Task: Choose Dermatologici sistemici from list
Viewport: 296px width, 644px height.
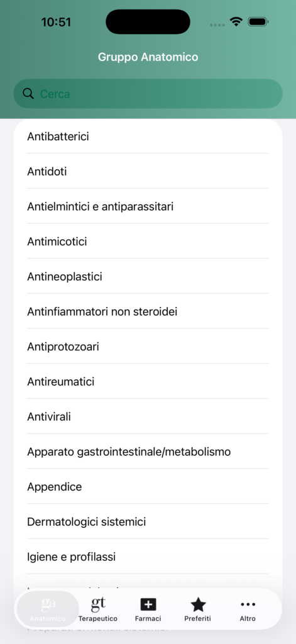Action: (x=148, y=521)
